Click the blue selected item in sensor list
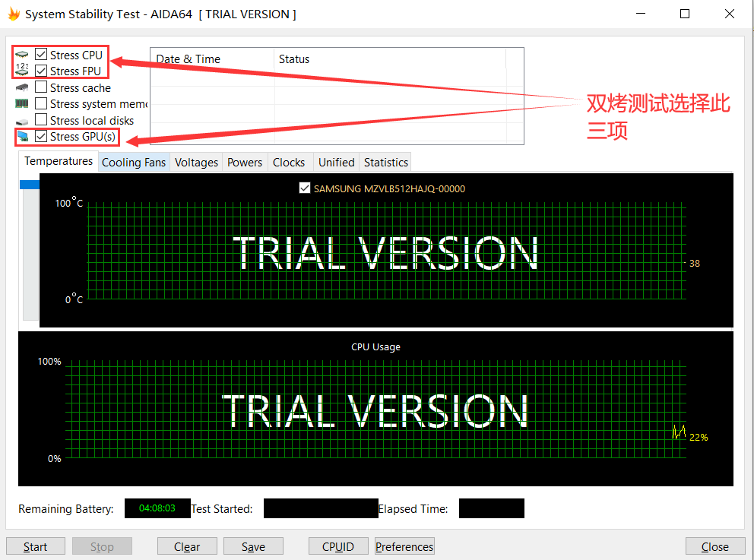754x560 pixels. tap(30, 185)
